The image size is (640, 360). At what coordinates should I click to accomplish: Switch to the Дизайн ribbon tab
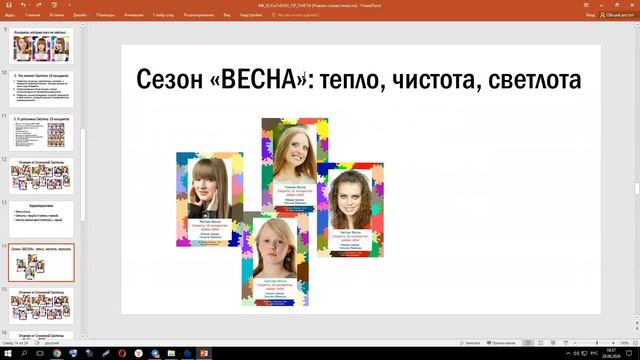coord(80,15)
